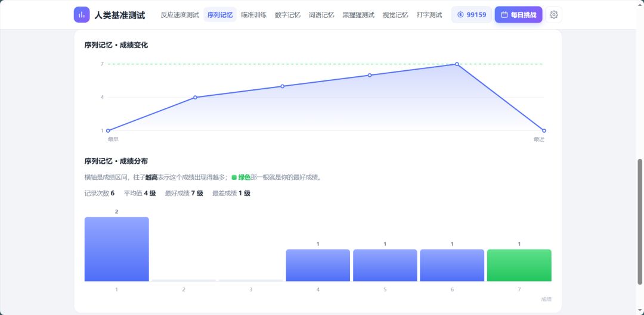Click the peak data point at level 7
Image resolution: width=644 pixels, height=315 pixels.
tap(457, 64)
